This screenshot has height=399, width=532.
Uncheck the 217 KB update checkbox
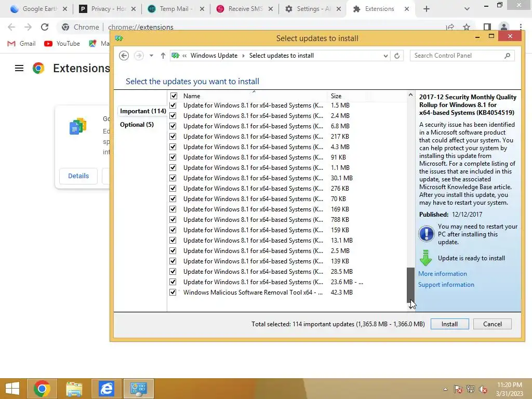tap(172, 137)
